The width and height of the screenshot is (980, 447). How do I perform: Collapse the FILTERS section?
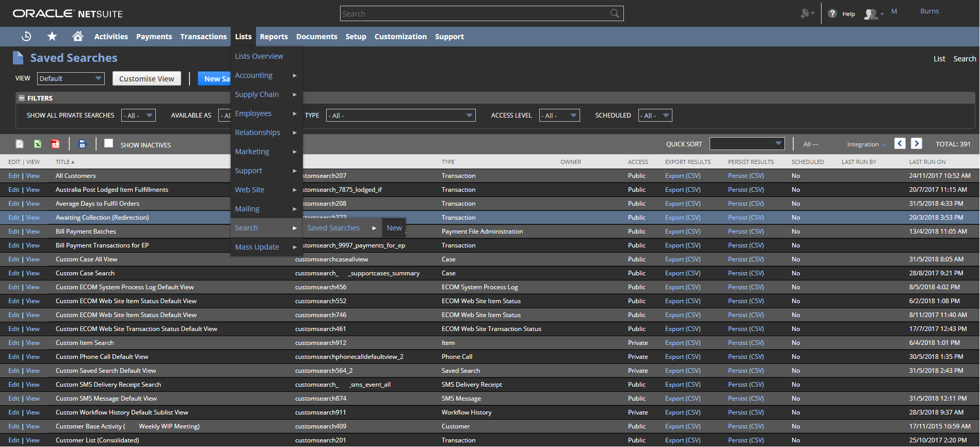[22, 98]
